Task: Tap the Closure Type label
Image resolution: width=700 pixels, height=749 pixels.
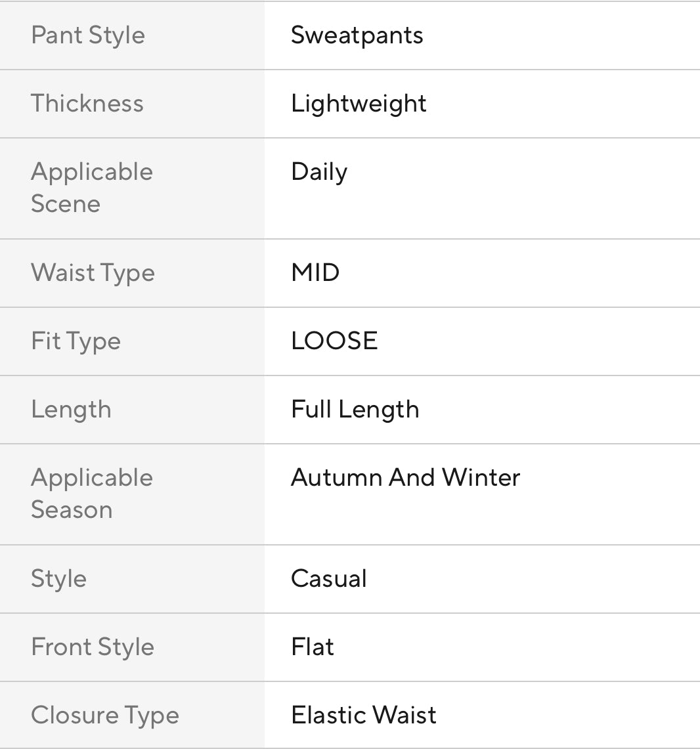Action: tap(105, 716)
